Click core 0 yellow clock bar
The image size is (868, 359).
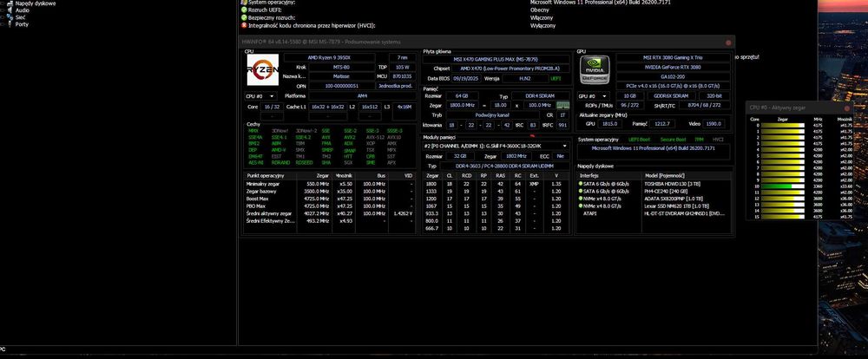[x=782, y=125]
